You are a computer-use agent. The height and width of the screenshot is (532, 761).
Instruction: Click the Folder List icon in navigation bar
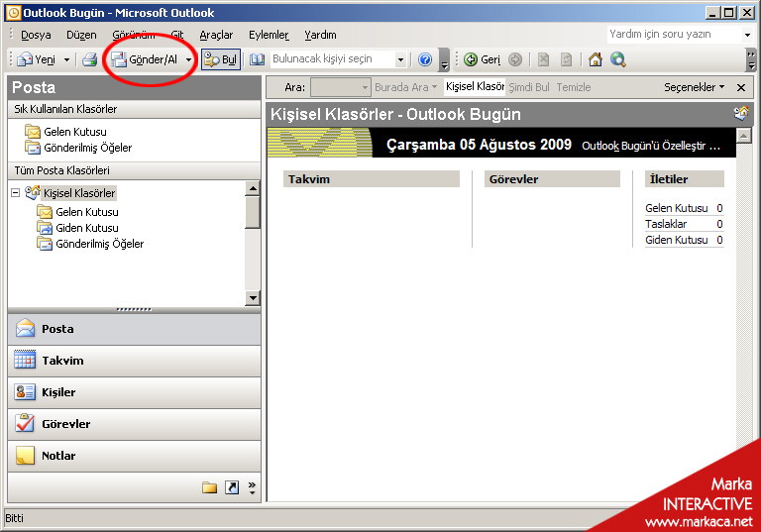210,487
